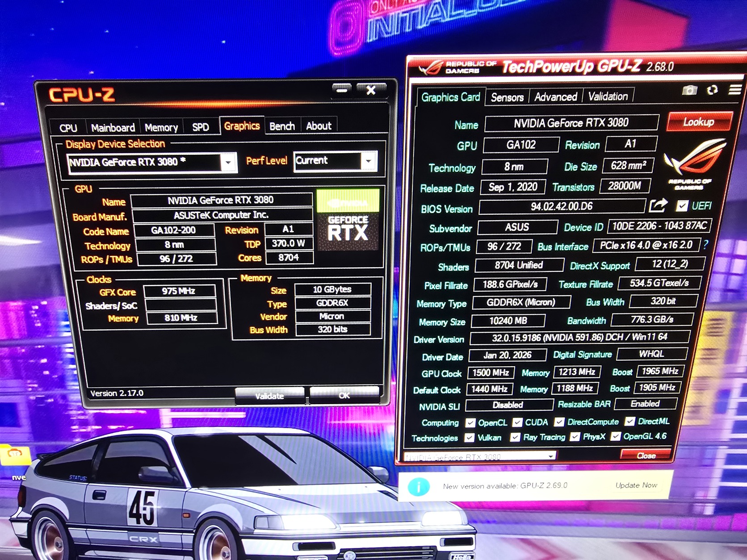
Task: Click the Texture Fillrate value 534.5 GTexel/s
Action: point(659,283)
